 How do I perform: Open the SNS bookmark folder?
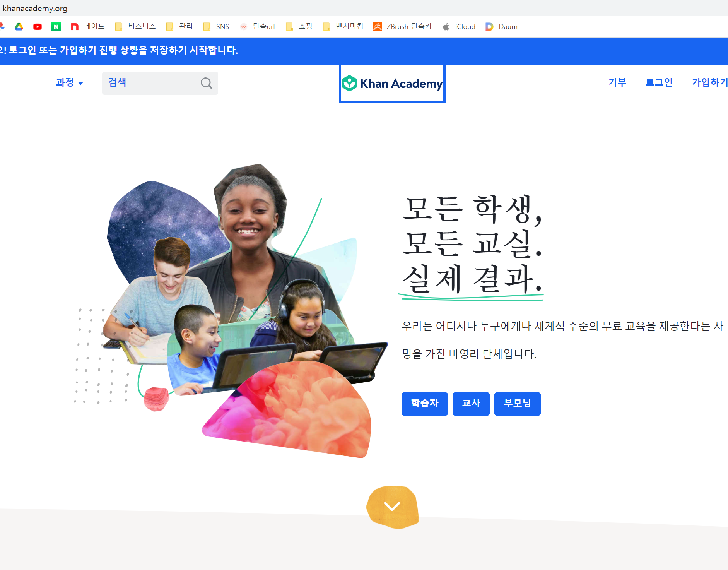(x=216, y=26)
